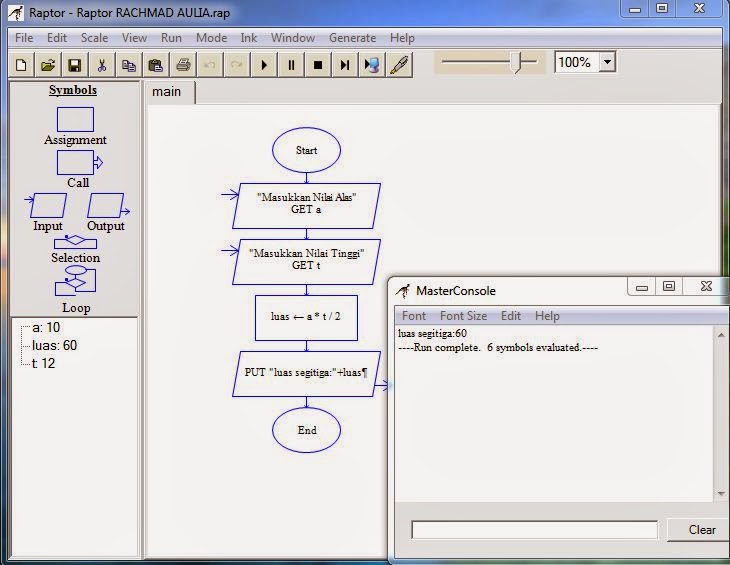Select the GET t input symbol
This screenshot has width=730, height=565.
(x=306, y=262)
